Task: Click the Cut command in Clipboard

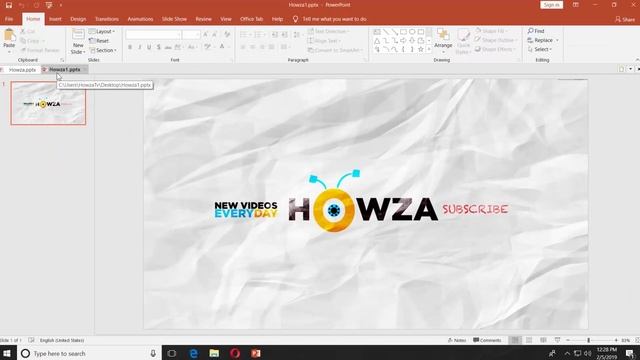Action: point(28,31)
